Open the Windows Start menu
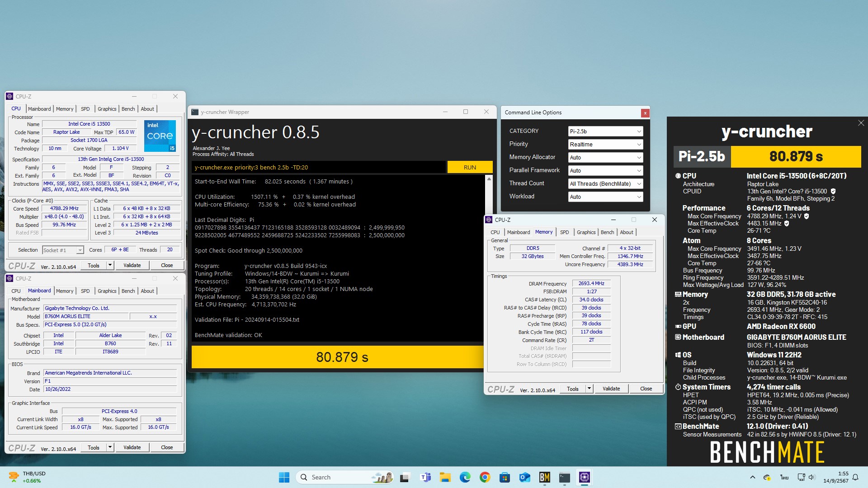Screen dimensions: 868x488 [x=284, y=477]
